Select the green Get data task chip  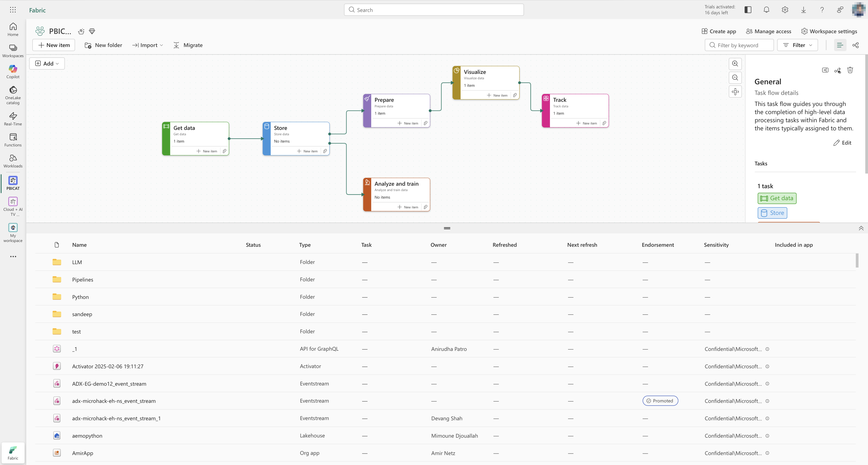pyautogui.click(x=777, y=198)
